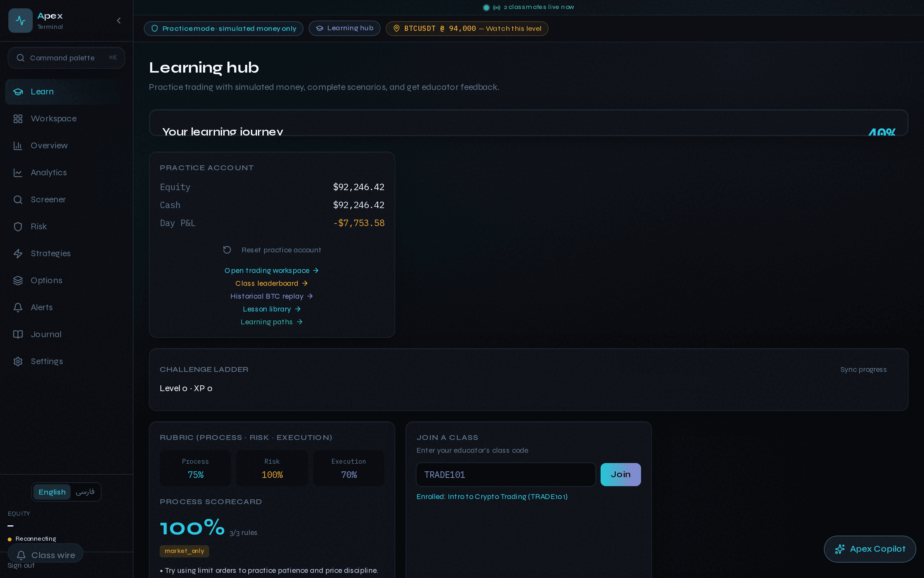Select Strategies in the sidebar
This screenshot has height=578, width=924.
pyautogui.click(x=66, y=253)
